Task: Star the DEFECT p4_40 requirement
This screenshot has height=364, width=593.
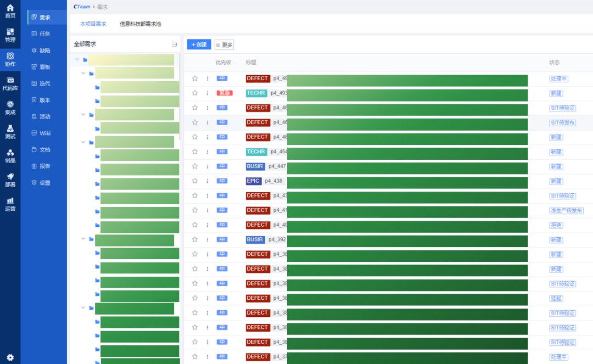Action: [x=195, y=225]
